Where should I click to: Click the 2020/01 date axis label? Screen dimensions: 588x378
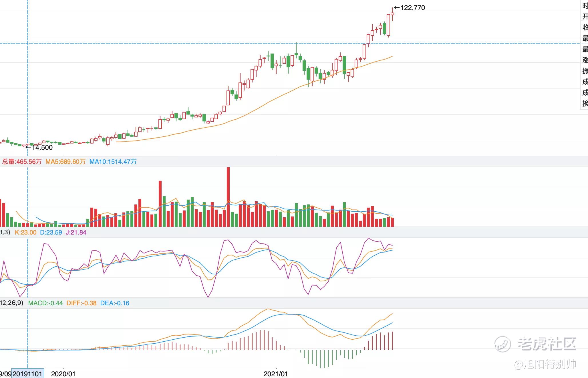tap(63, 374)
